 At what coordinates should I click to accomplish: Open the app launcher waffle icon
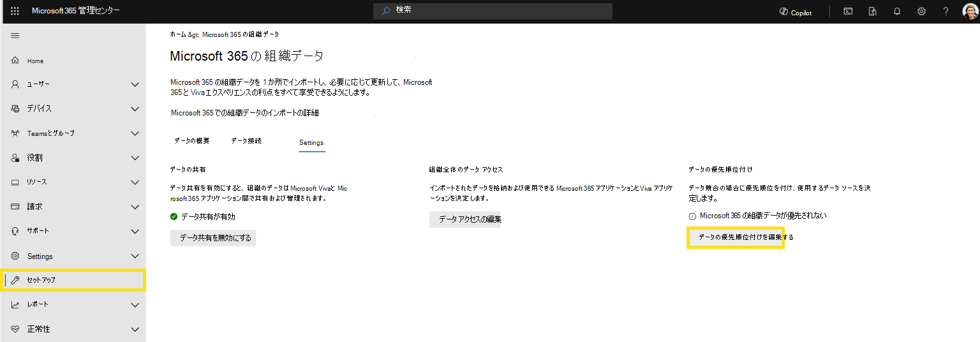pyautogui.click(x=15, y=11)
